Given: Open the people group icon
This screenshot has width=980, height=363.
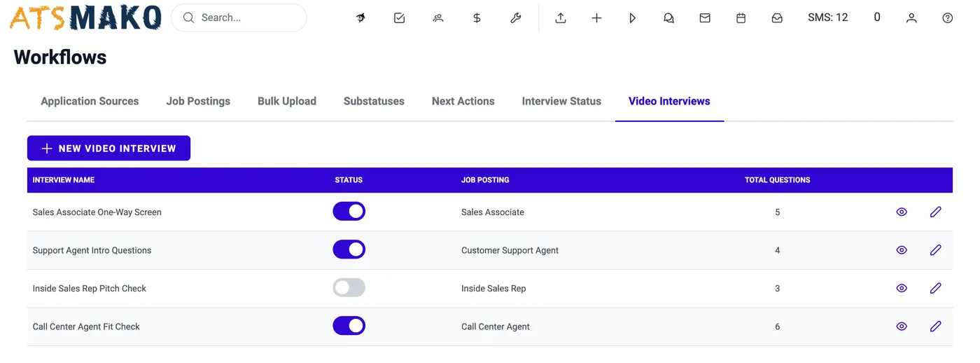Looking at the screenshot, I should point(438,18).
